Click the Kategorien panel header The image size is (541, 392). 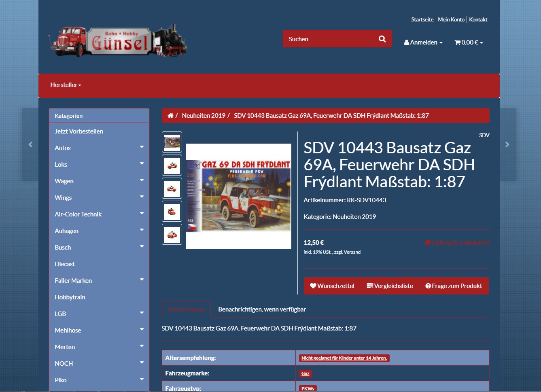tap(99, 116)
